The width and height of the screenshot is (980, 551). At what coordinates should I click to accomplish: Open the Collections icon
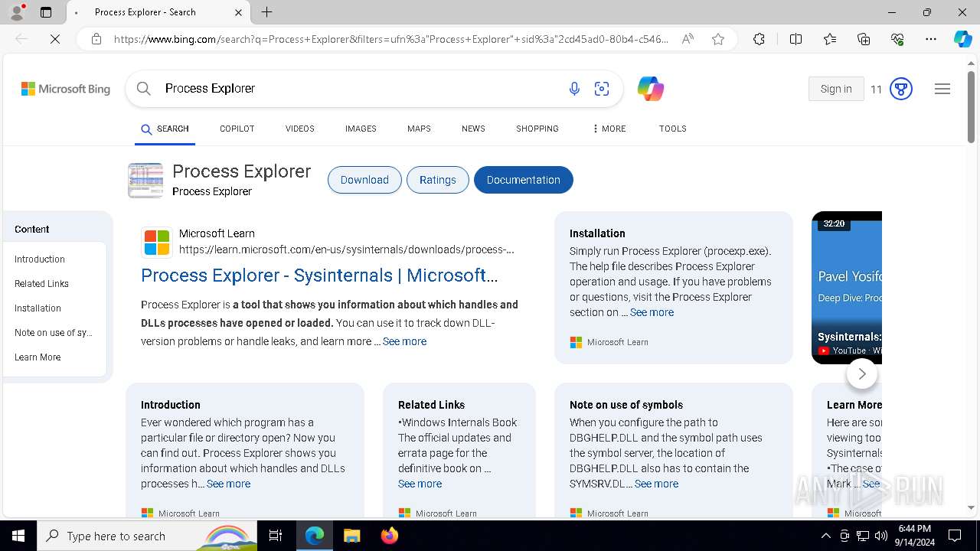[864, 39]
